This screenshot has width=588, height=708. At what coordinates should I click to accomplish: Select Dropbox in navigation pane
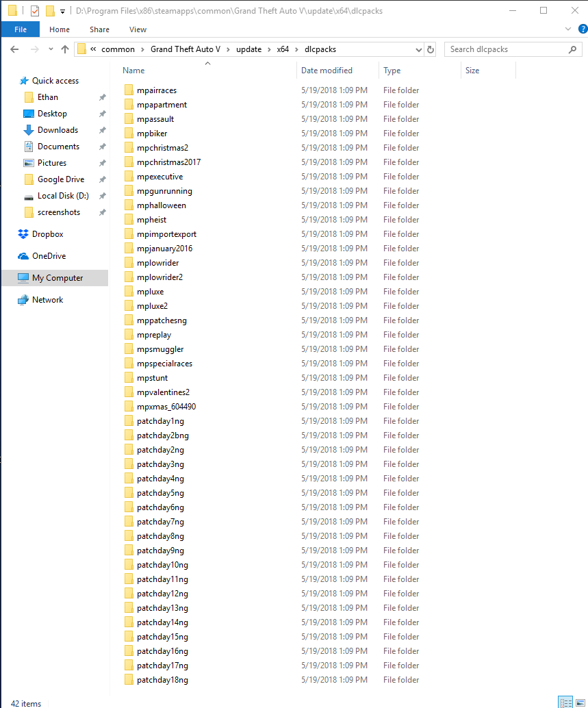coord(47,234)
